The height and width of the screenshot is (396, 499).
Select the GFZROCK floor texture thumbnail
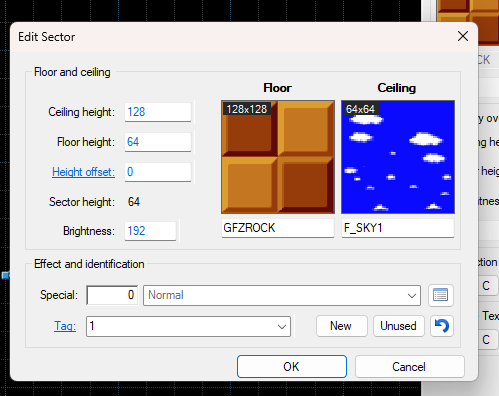tap(278, 157)
